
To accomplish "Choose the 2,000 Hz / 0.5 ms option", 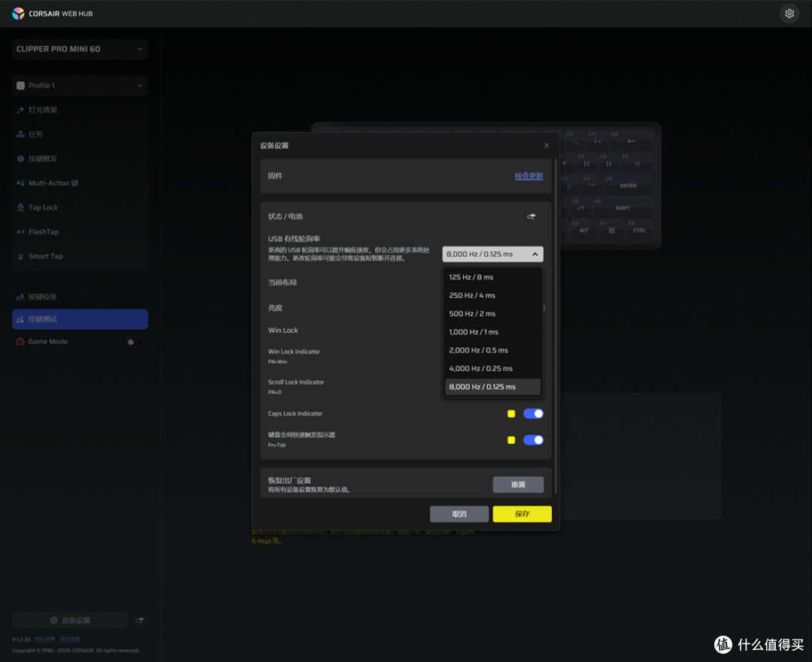I will (492, 350).
